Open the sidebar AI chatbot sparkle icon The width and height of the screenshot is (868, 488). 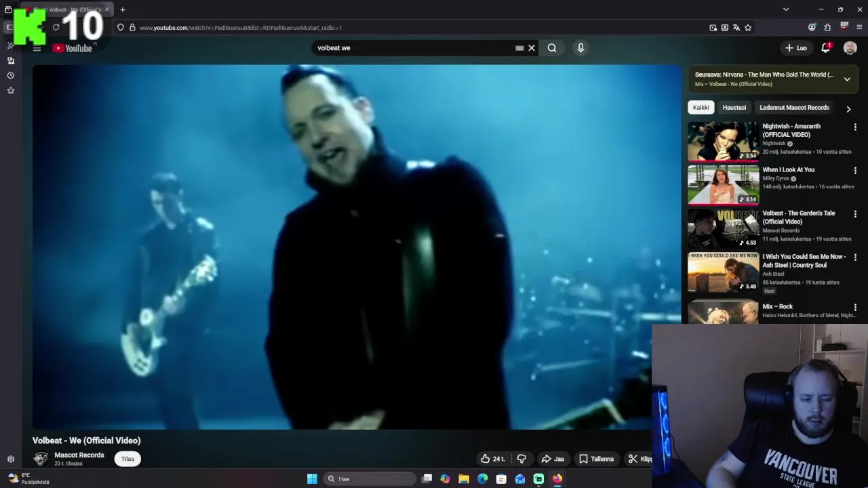[x=10, y=45]
